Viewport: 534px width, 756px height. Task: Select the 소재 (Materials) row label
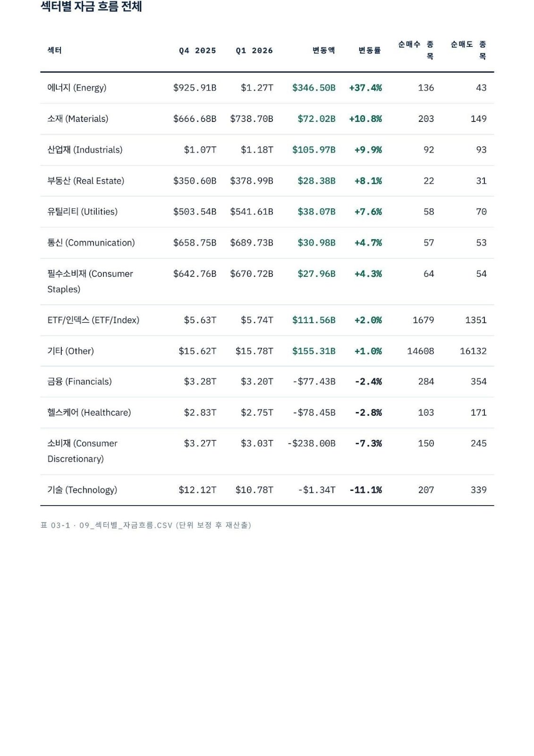pos(78,119)
